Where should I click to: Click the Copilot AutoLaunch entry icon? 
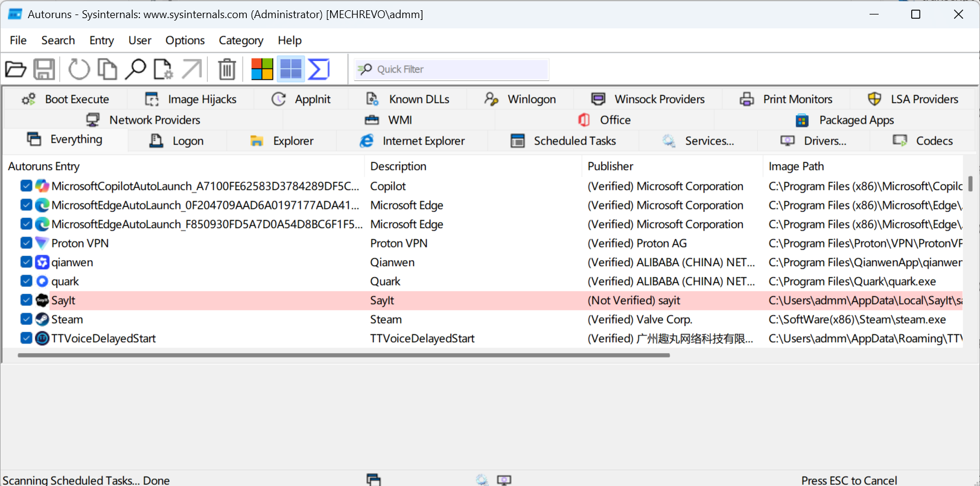coord(42,187)
